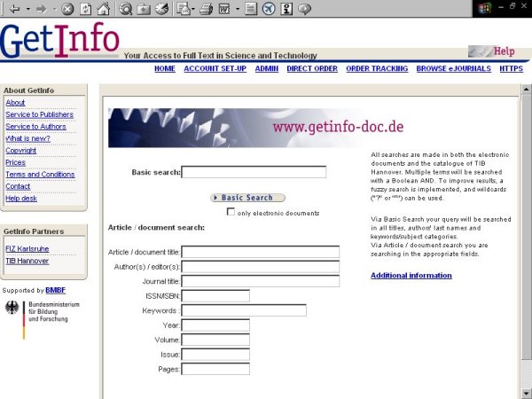This screenshot has width=532, height=399.
Task: Focus the ISSN/ISBN input field
Action: (x=215, y=296)
